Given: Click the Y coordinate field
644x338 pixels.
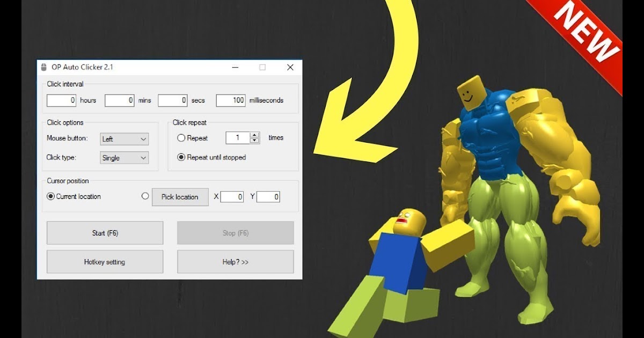Looking at the screenshot, I should tap(268, 197).
